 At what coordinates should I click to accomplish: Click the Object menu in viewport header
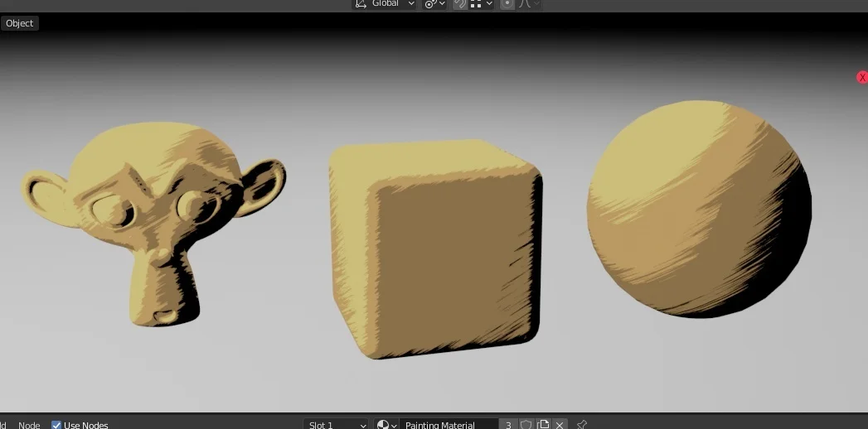tap(19, 23)
